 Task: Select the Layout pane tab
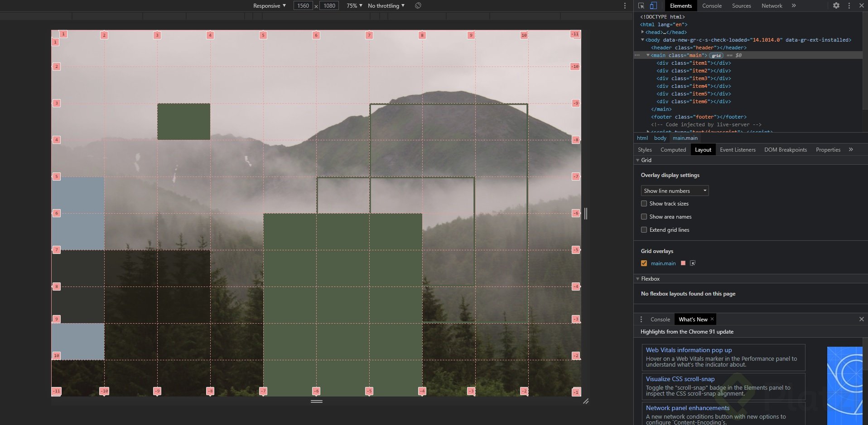703,150
